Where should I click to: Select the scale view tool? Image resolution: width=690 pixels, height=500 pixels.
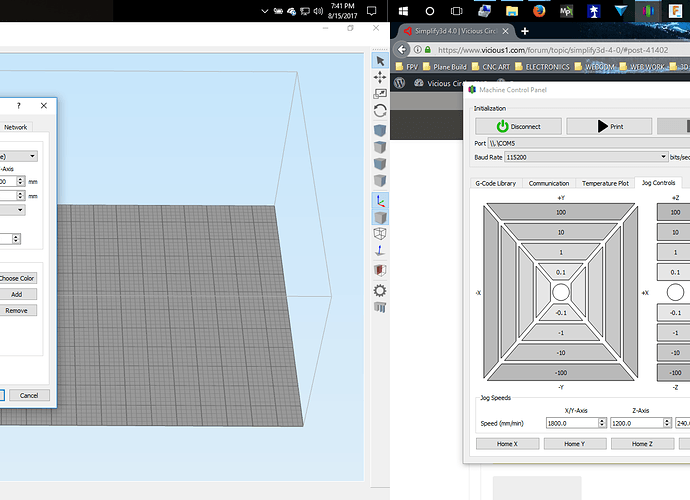point(380,93)
